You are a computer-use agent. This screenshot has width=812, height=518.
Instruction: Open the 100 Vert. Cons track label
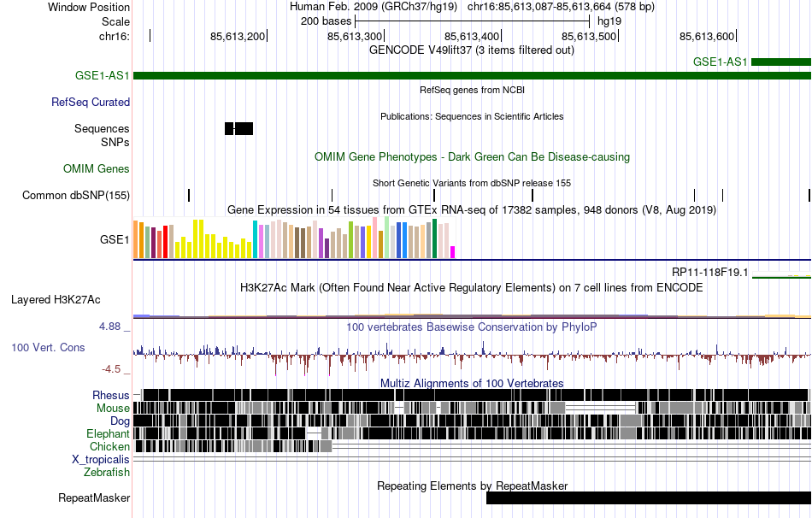[x=48, y=348]
